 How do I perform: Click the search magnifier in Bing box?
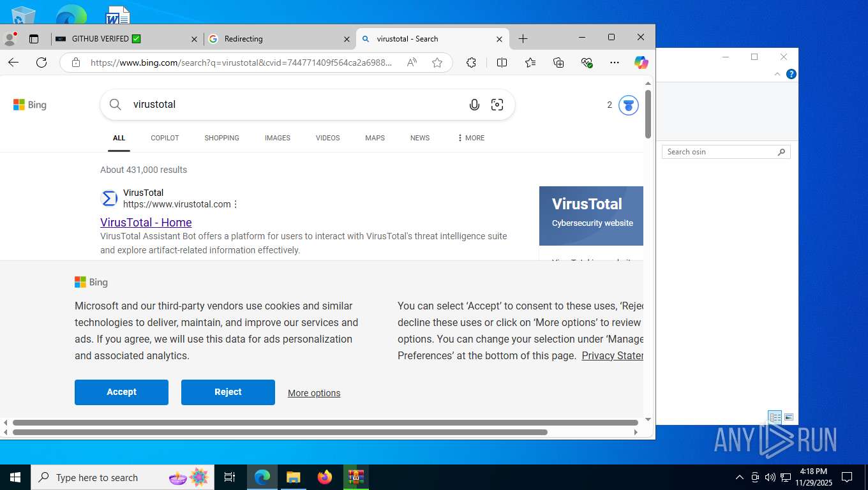tap(116, 105)
